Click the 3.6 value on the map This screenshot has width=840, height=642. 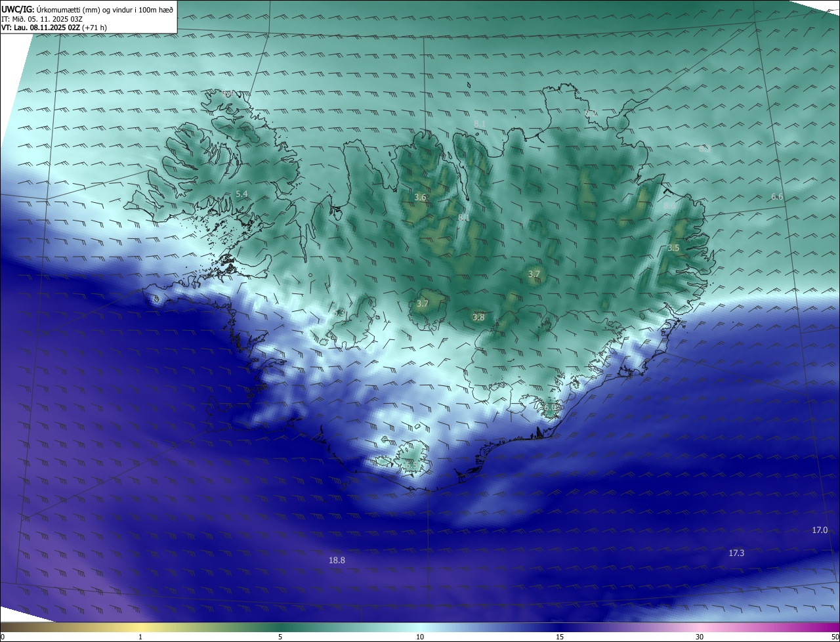click(x=421, y=197)
